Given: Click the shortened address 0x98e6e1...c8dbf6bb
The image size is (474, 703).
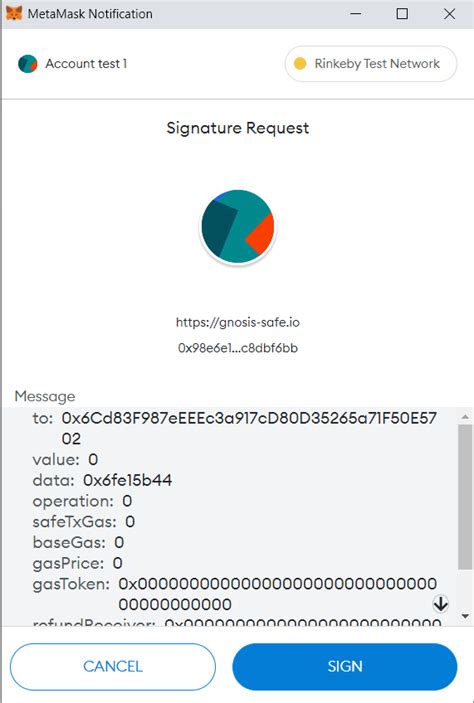Looking at the screenshot, I should tap(238, 348).
